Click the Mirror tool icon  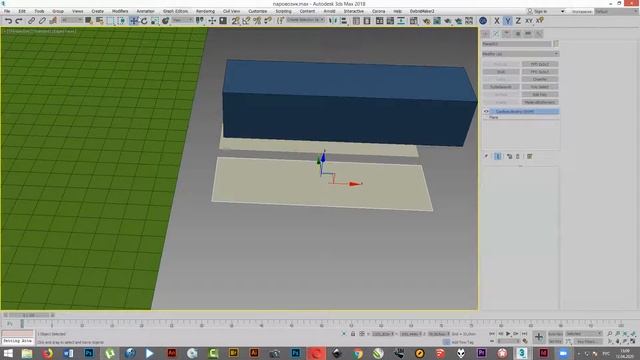tap(333, 20)
